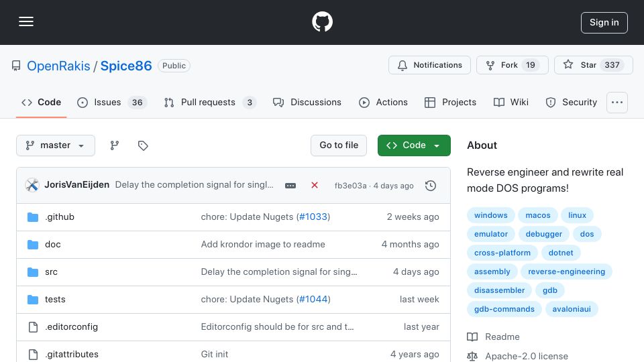Select the debugger topic tag
The image size is (644, 362).
pyautogui.click(x=543, y=234)
